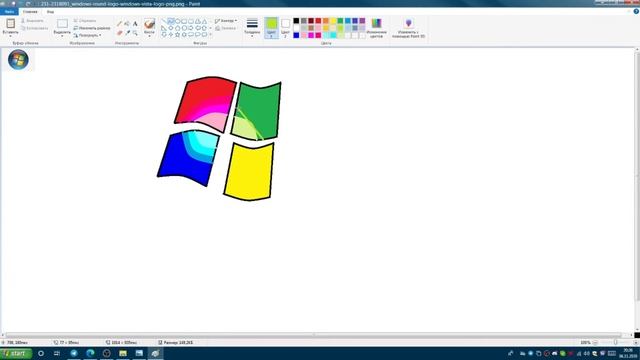Viewport: 640px width, 360px height.
Task: Click the Cut command
Action: tap(32, 20)
